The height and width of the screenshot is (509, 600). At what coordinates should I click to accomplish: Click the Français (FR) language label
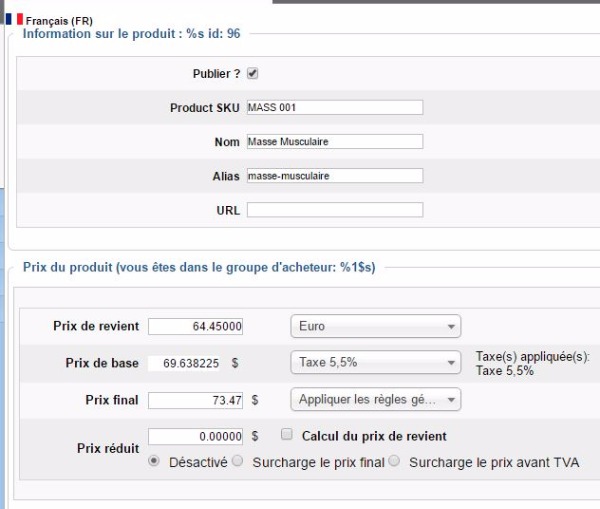[59, 20]
